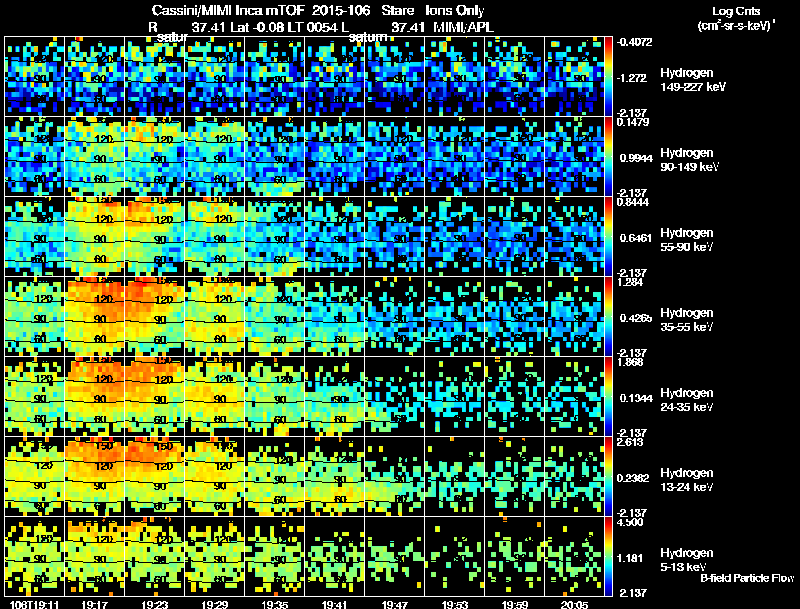Click the '0.8444' colorbar value
800x609 pixels.
pos(633,202)
